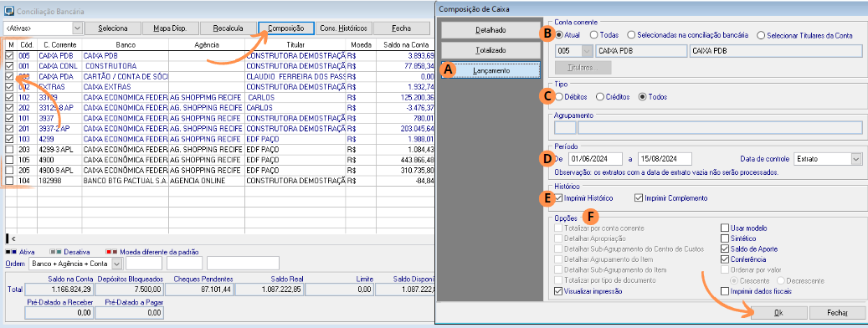This screenshot has height=328, width=868.
Task: Select Selecionadas na conciliação bancária radio option
Action: pyautogui.click(x=631, y=35)
